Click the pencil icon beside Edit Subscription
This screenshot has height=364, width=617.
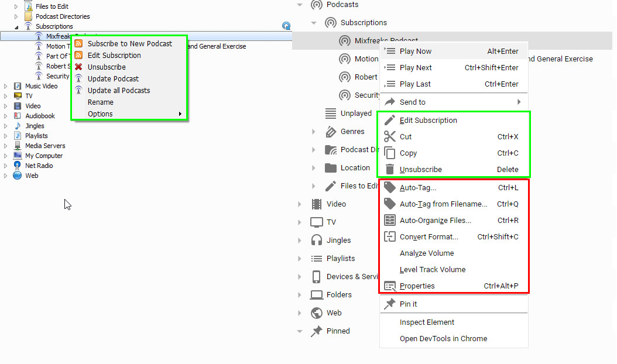tap(390, 120)
